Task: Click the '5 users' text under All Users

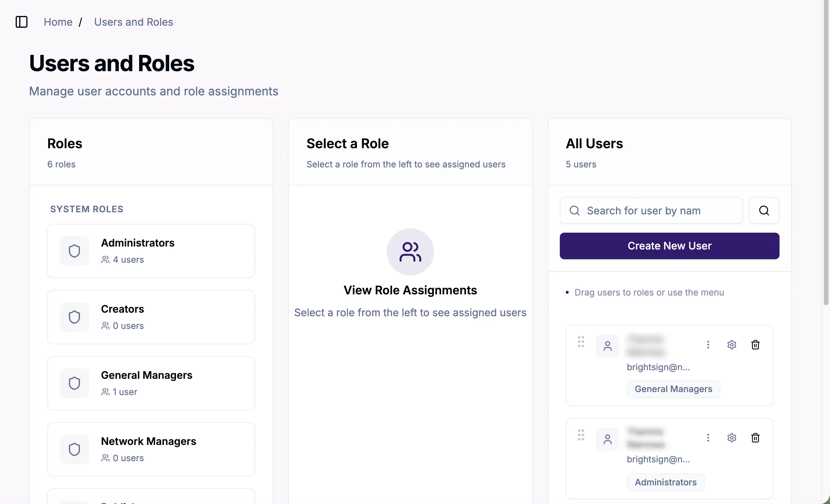Action: [x=581, y=164]
